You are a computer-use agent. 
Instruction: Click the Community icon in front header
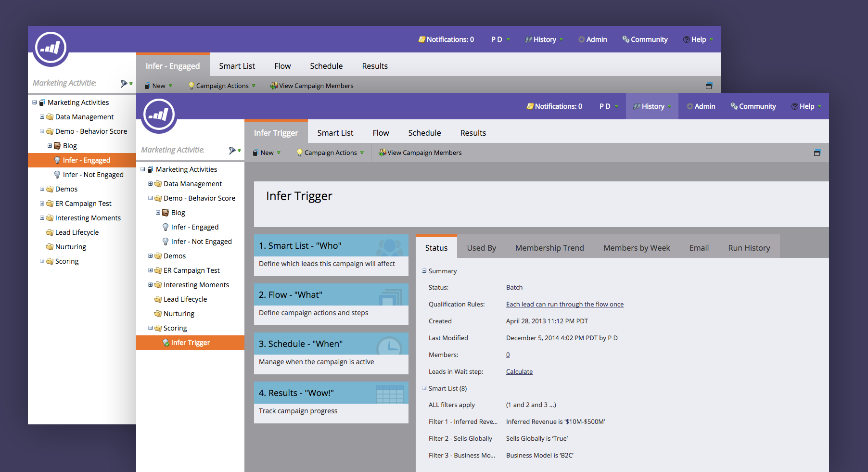734,106
